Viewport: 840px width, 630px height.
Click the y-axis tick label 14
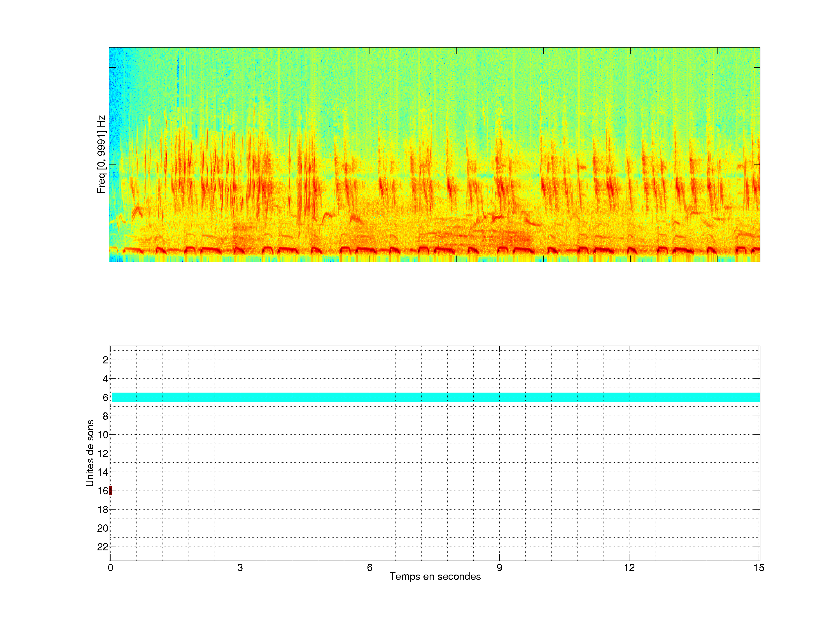(x=103, y=472)
